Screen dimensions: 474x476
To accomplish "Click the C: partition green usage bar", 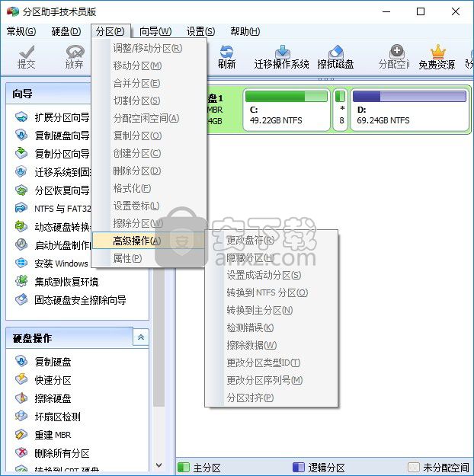I will click(x=287, y=96).
